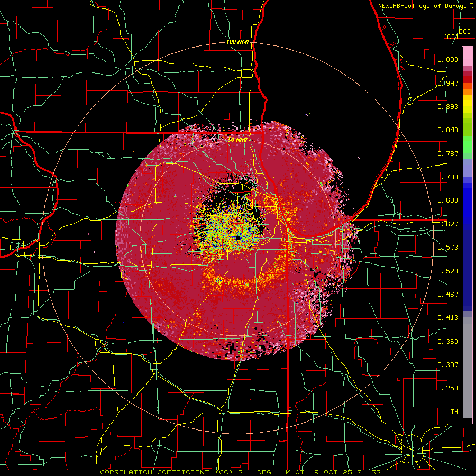Select the 0.307 scale label
This screenshot has width=476, height=476.
click(448, 365)
